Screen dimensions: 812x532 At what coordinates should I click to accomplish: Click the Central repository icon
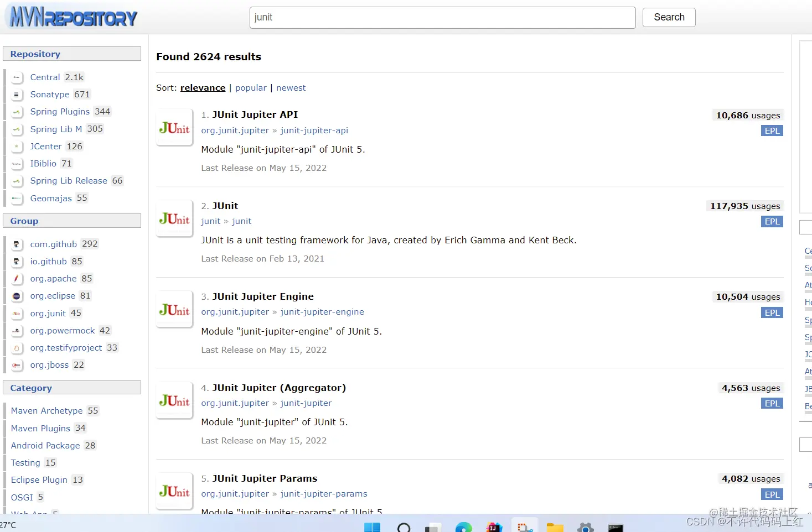click(17, 77)
